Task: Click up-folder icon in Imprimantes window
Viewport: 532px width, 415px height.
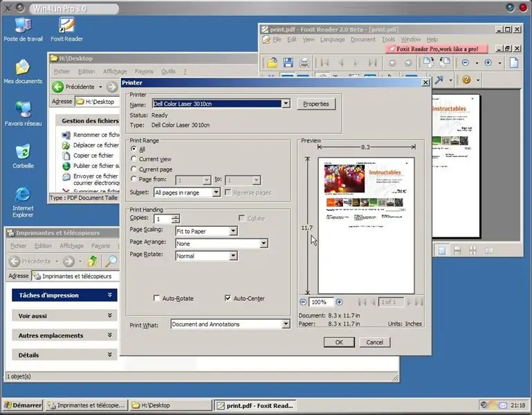Action: coord(93,261)
